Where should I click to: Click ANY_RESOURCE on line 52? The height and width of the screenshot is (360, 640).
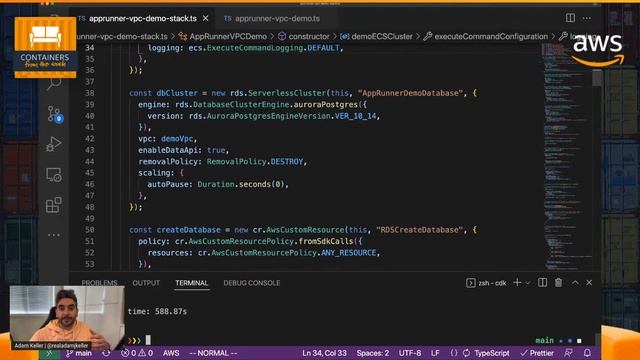point(349,253)
